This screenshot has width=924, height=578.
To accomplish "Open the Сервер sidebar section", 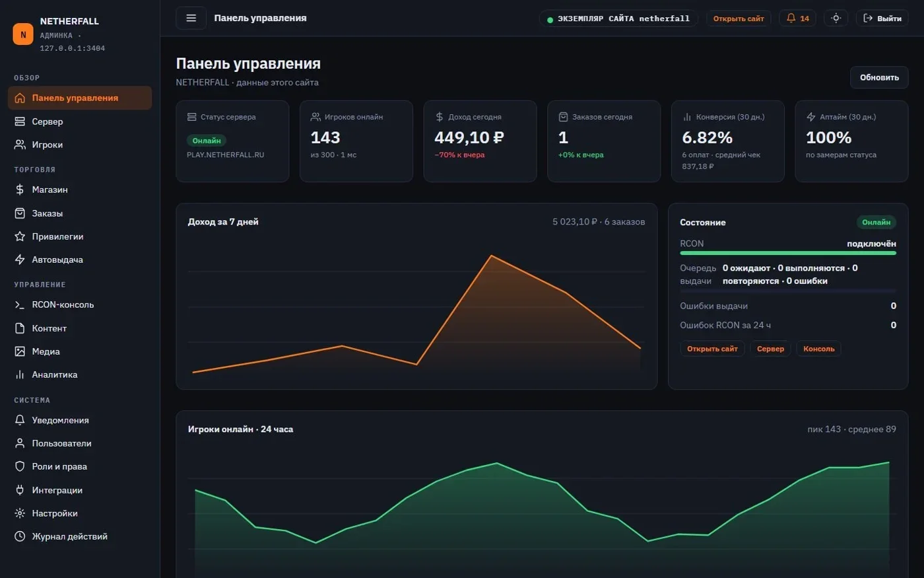I will coord(80,122).
